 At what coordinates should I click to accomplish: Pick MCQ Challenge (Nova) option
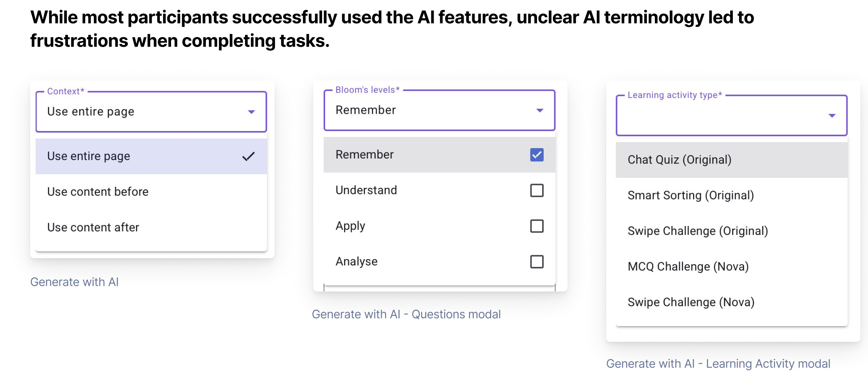click(x=688, y=266)
